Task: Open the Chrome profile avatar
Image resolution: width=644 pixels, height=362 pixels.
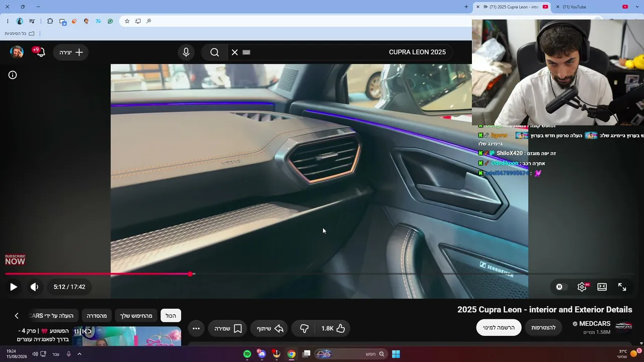Action: [x=20, y=21]
